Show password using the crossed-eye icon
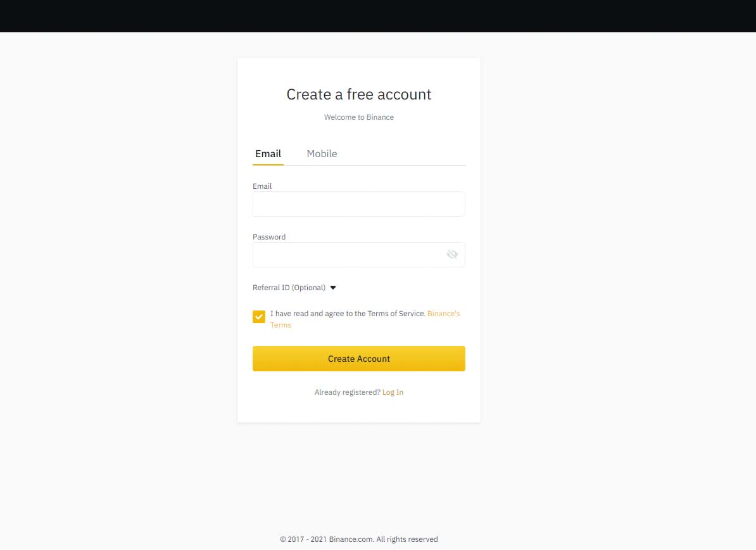The height and width of the screenshot is (550, 756). coord(452,254)
